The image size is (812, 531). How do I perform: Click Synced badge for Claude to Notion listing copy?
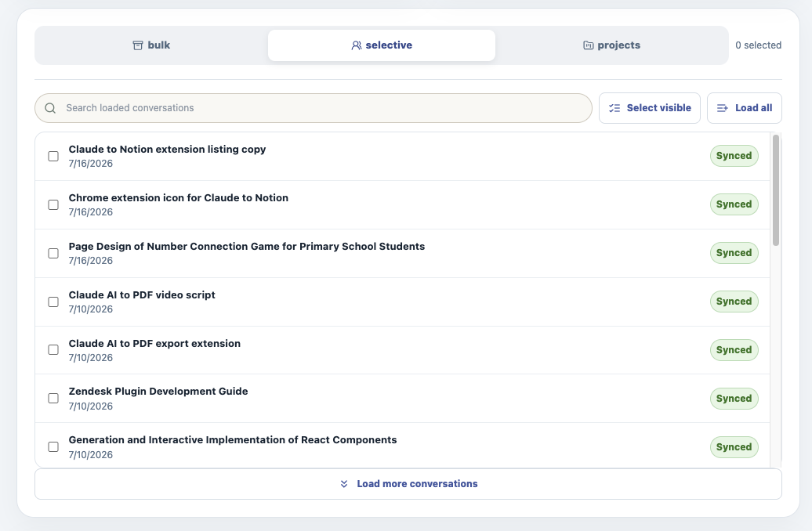(x=734, y=156)
